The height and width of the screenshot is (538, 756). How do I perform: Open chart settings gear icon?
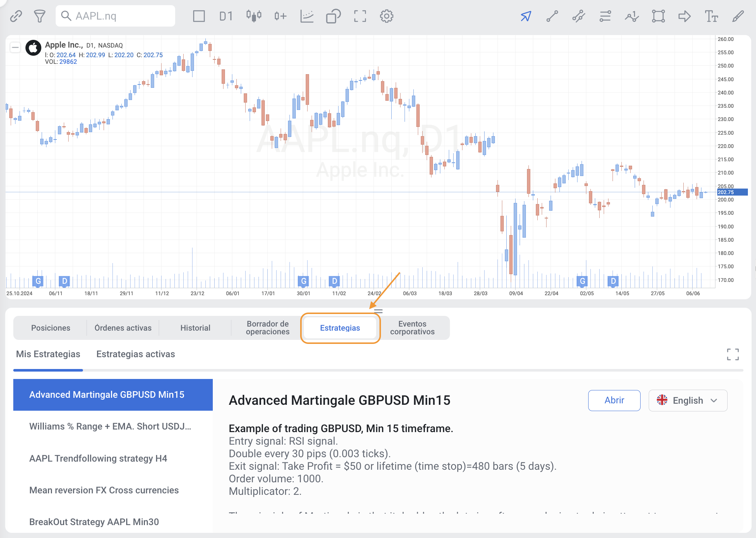click(386, 16)
